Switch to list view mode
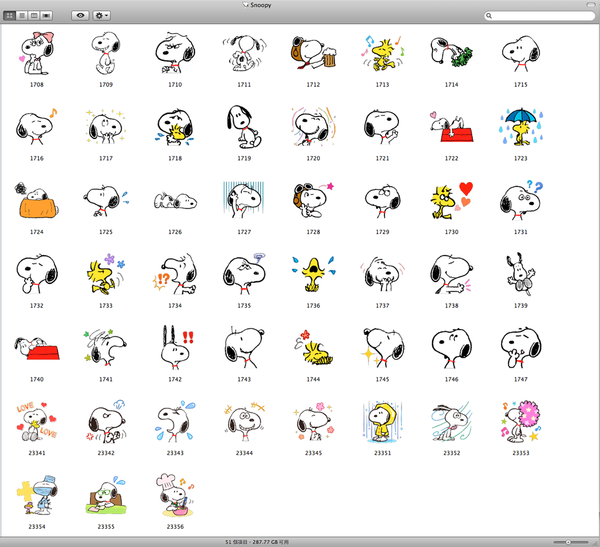This screenshot has height=547, width=600. [x=22, y=15]
